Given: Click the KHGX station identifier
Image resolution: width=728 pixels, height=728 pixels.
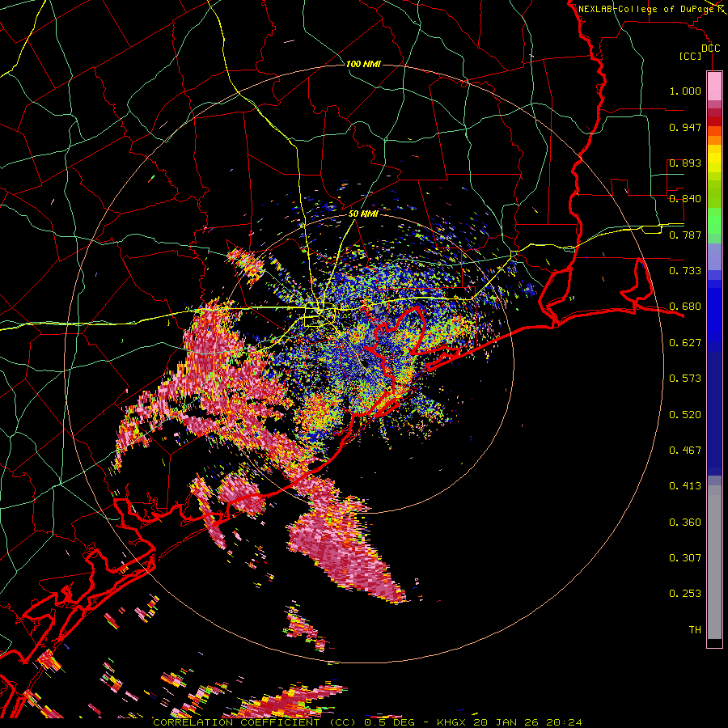Looking at the screenshot, I should [x=451, y=722].
